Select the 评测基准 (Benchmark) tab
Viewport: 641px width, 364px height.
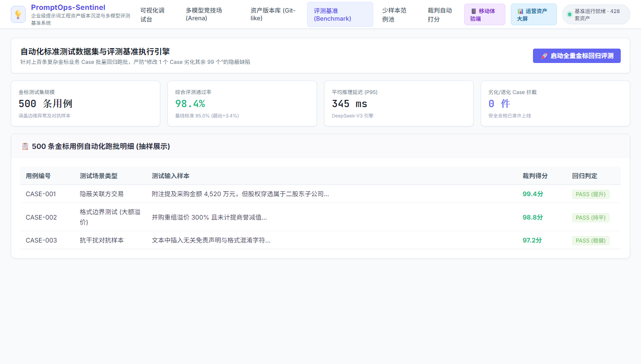[340, 14]
